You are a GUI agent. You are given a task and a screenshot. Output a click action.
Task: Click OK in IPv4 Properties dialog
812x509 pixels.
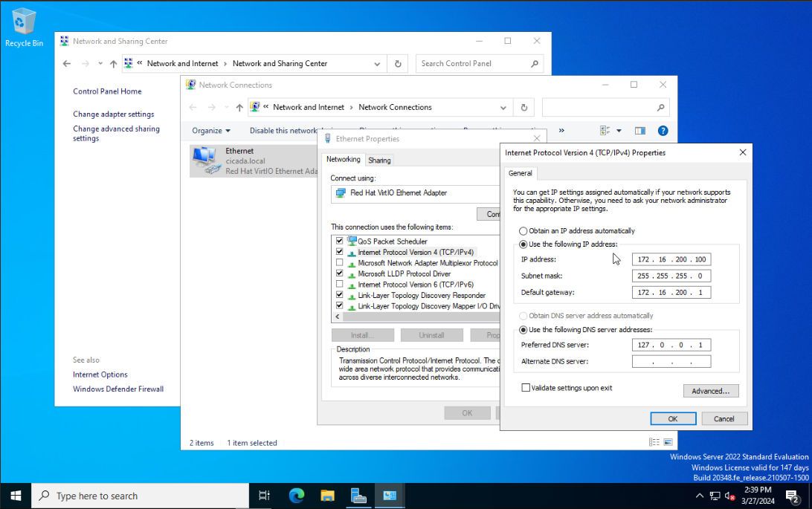tap(673, 418)
